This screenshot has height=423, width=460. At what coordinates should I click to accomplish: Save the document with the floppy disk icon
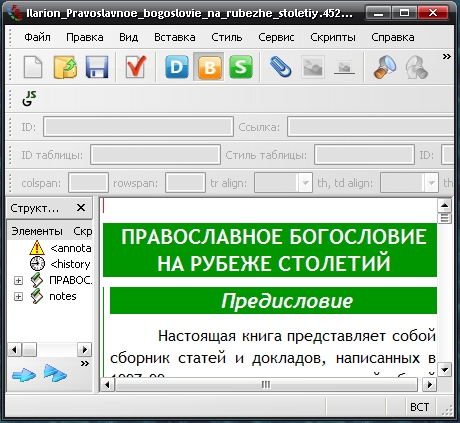point(97,67)
